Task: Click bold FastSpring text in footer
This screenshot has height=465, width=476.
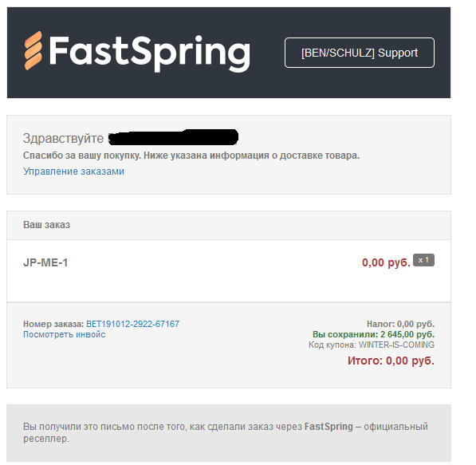Action: coord(328,427)
